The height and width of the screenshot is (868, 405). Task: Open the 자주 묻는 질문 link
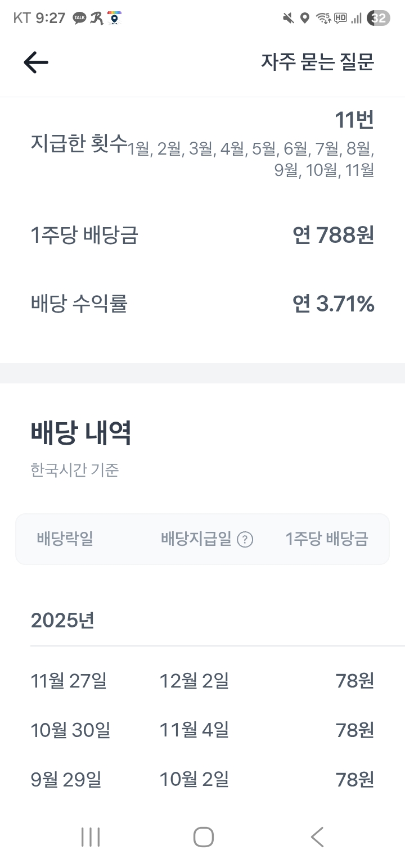317,62
